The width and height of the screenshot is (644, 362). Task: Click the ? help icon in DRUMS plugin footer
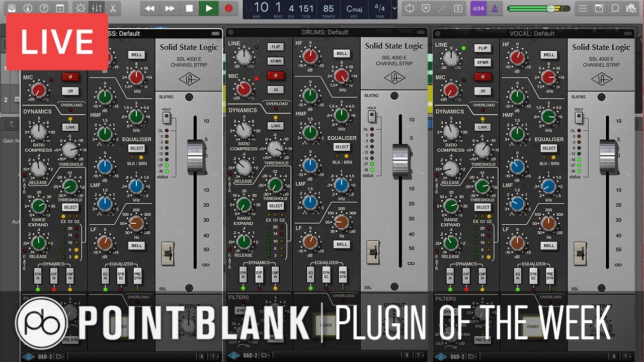tap(420, 356)
